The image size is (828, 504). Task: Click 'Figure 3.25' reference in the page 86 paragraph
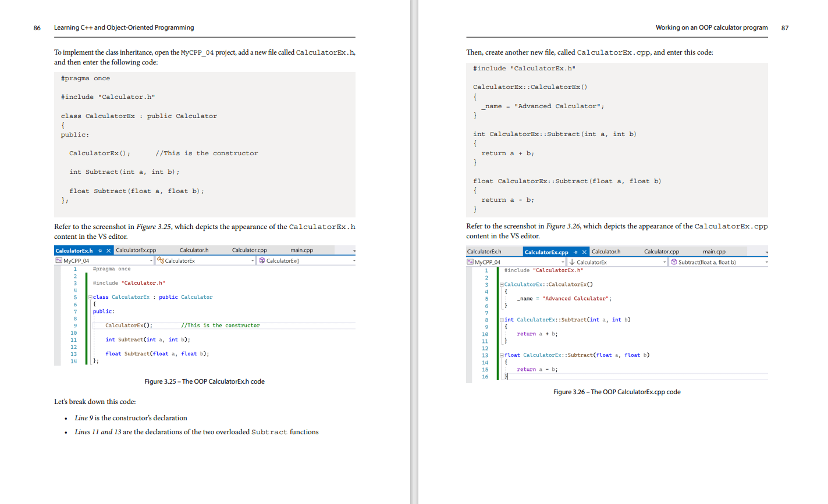click(x=154, y=227)
